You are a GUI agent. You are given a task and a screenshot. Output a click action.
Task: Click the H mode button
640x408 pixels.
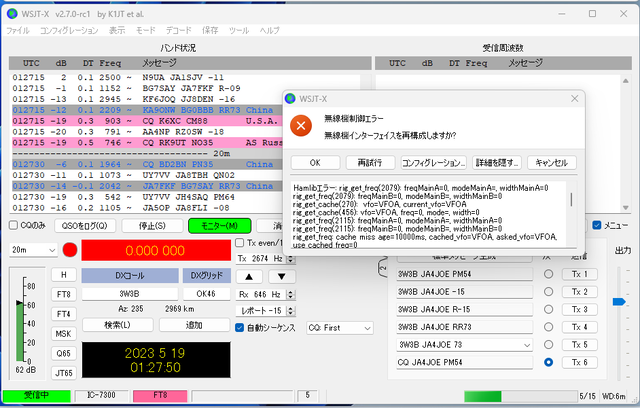64,275
